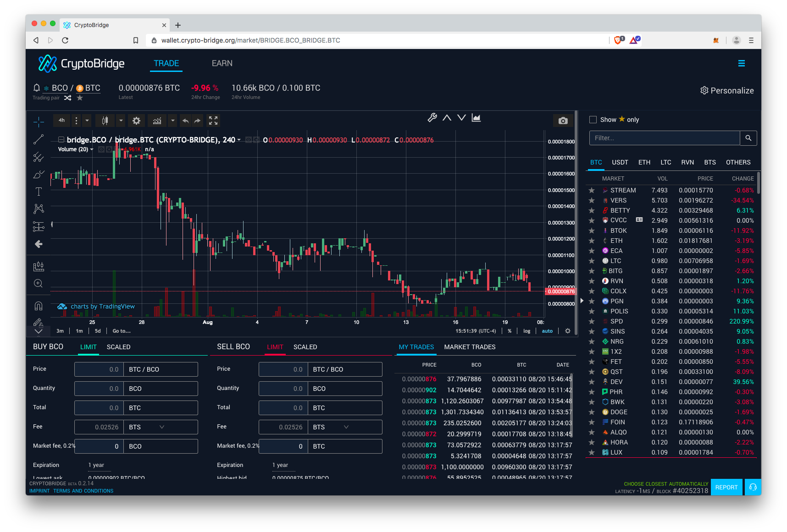Select the prediction and measurement tool
This screenshot has height=532, width=787.
tap(39, 226)
